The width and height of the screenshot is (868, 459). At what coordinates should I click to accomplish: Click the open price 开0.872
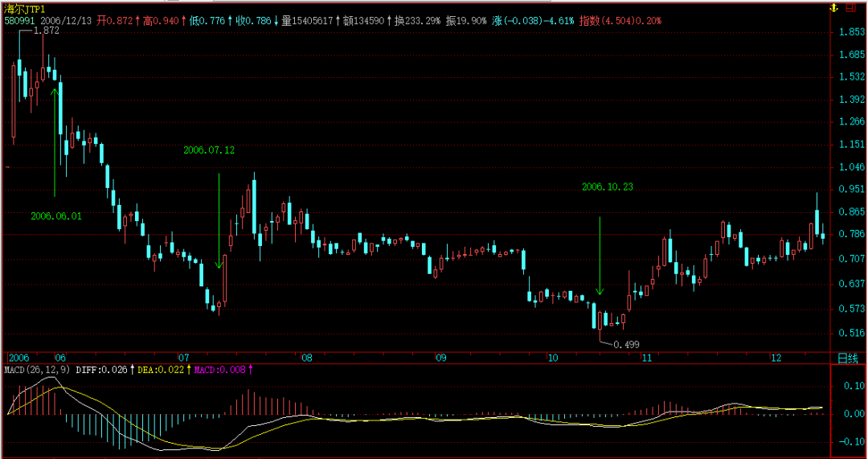[x=115, y=21]
